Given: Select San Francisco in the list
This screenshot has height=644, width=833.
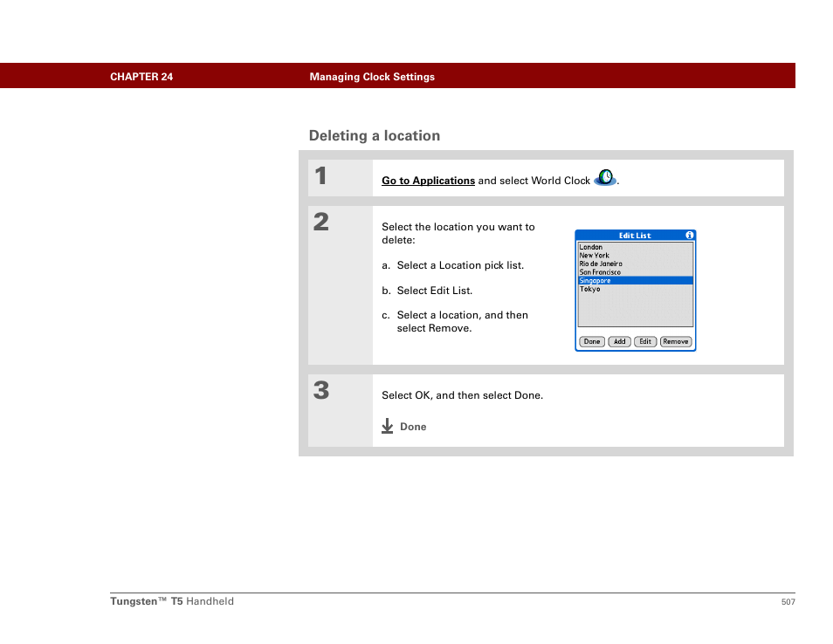Looking at the screenshot, I should pyautogui.click(x=636, y=272).
